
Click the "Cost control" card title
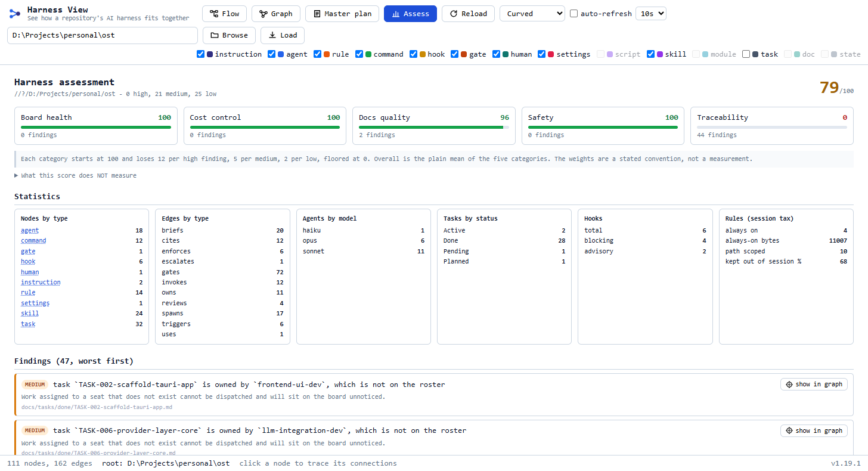coord(216,117)
